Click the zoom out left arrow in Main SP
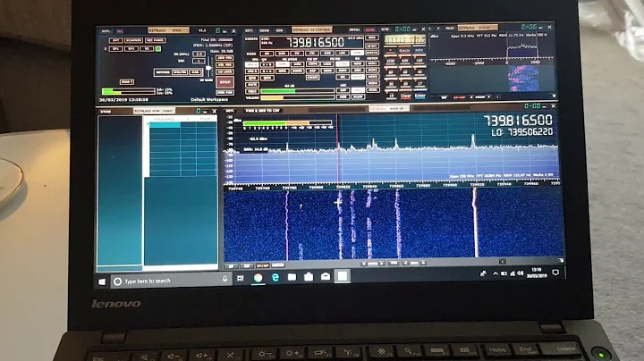This screenshot has height=361, width=644. pos(364,264)
